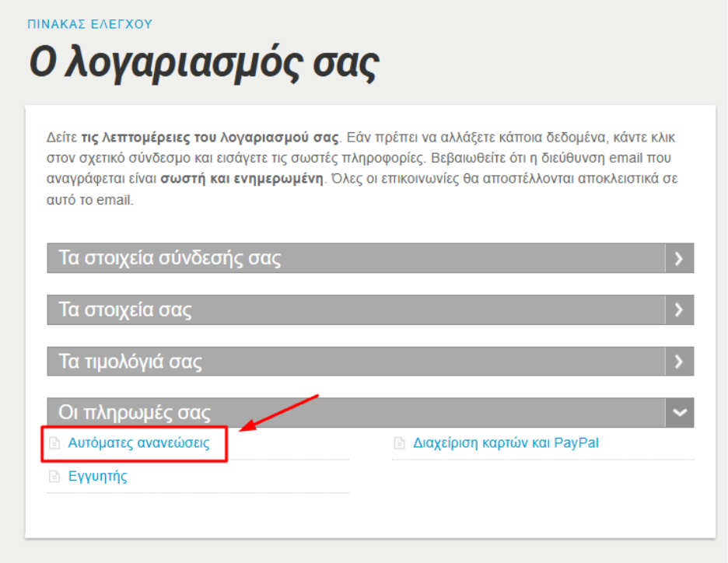Image resolution: width=728 pixels, height=563 pixels.
Task: Click chevron arrow of Τα τιμολόγιά σας
Action: [x=679, y=361]
